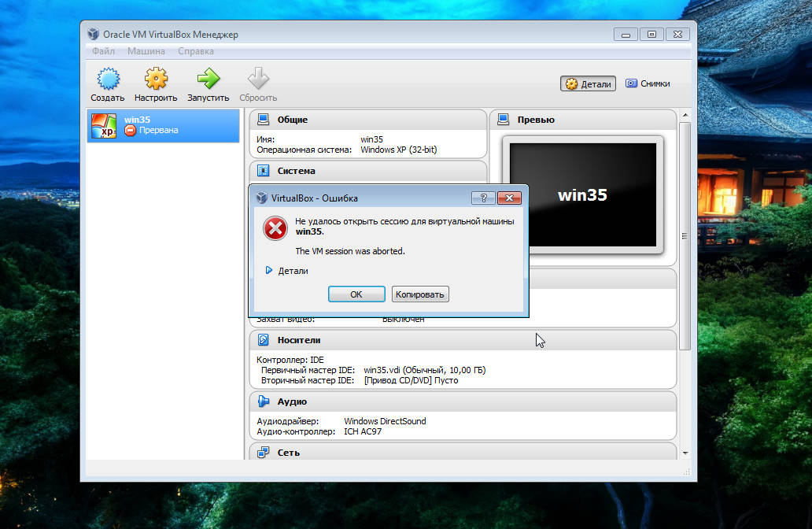Click VirtualBox cube icon in Manager title bar
This screenshot has width=812, height=529.
coord(93,34)
